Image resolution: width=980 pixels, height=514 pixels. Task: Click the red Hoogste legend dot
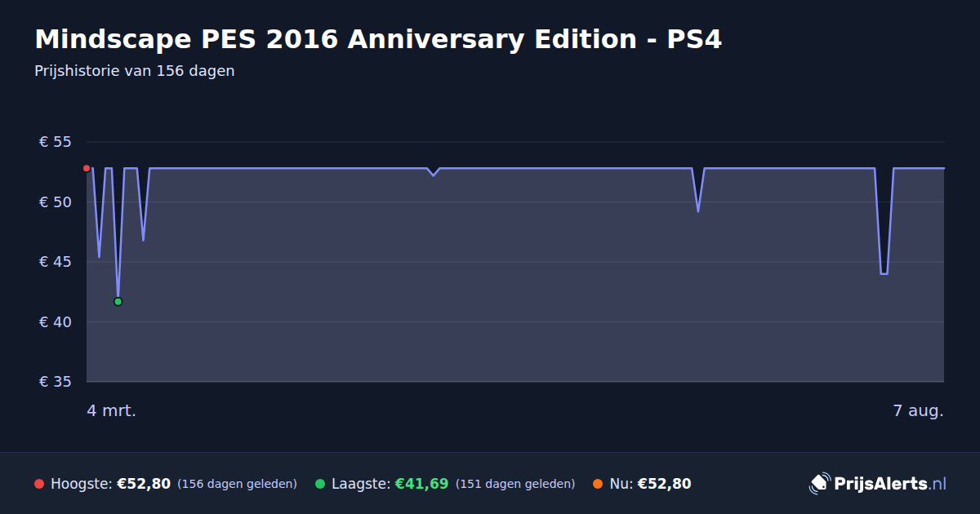(x=39, y=484)
